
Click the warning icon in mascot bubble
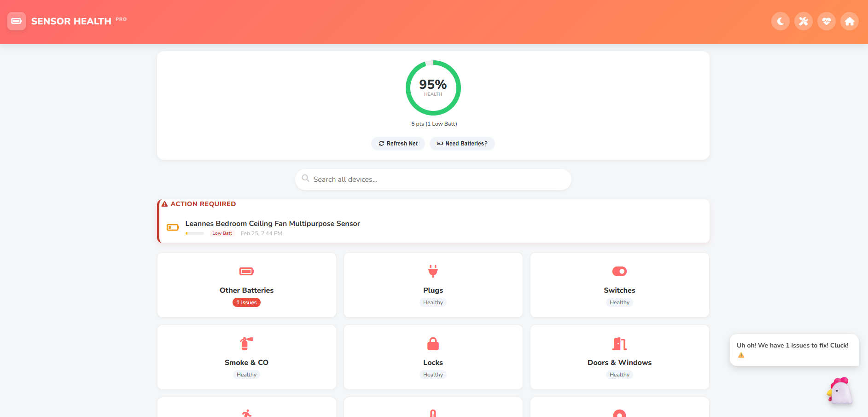[x=741, y=355]
